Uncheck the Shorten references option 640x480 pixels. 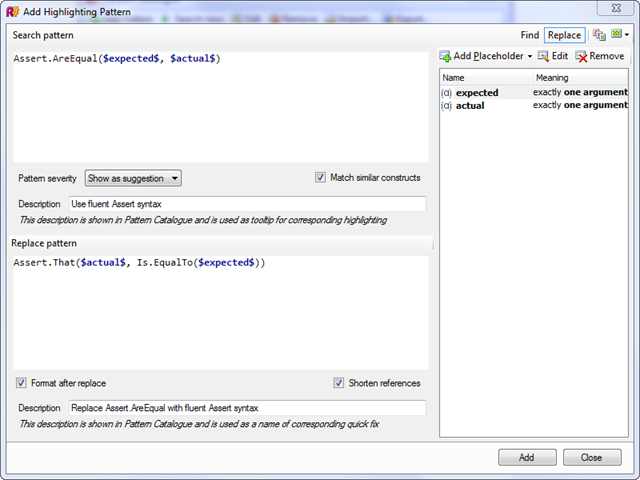pos(339,383)
